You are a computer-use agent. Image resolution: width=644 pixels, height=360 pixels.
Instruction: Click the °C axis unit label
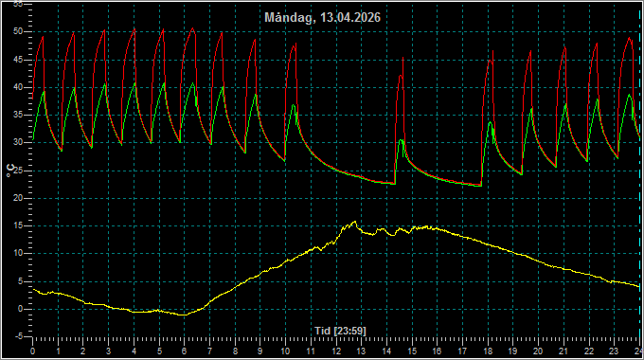[9, 171]
